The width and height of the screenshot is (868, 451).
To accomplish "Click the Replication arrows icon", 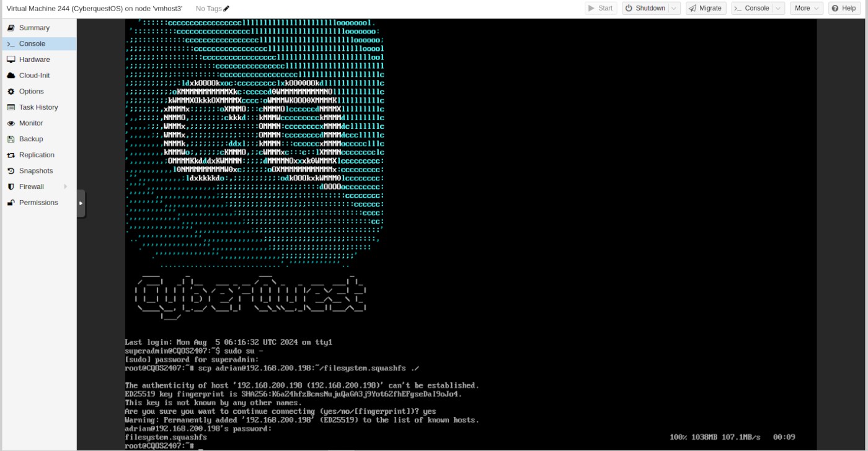I will point(11,155).
